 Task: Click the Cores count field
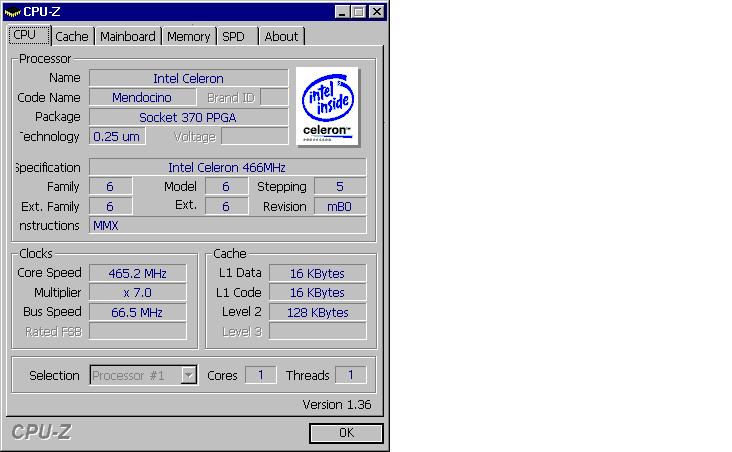(260, 375)
